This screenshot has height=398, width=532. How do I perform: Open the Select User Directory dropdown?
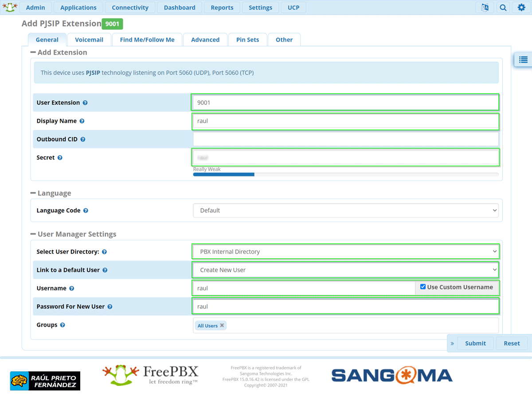click(345, 252)
